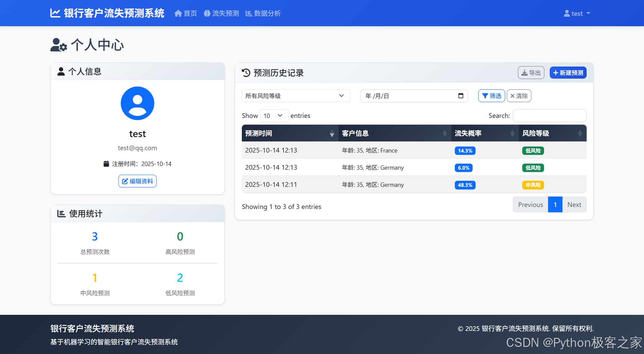The height and width of the screenshot is (354, 644).
Task: Click the gear user icon beside 个人中心
Action: 59,45
